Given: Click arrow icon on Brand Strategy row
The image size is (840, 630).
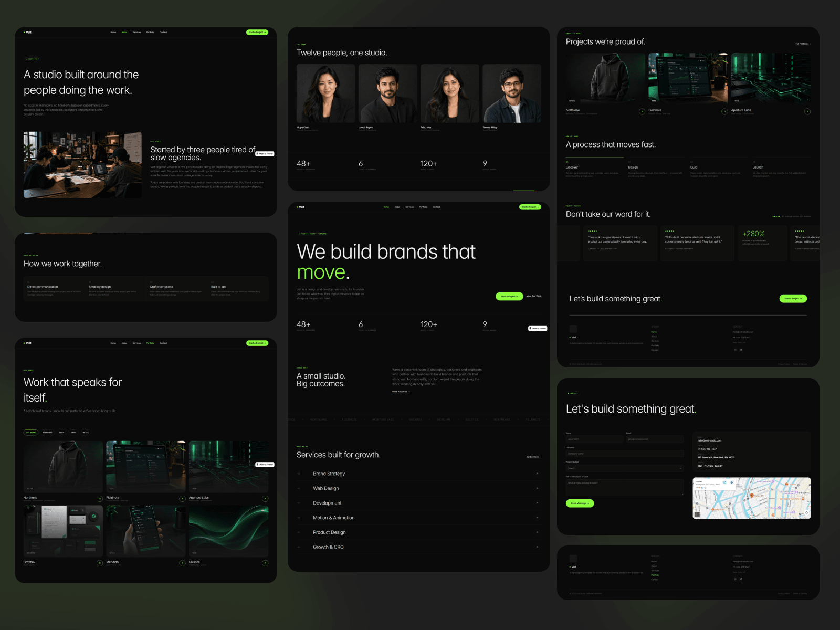Looking at the screenshot, I should (x=537, y=474).
